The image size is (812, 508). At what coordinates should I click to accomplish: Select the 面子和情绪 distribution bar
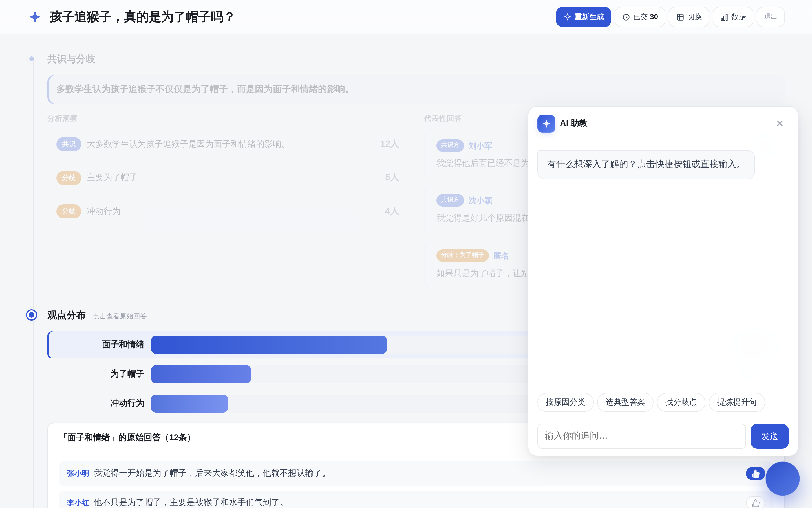click(268, 345)
